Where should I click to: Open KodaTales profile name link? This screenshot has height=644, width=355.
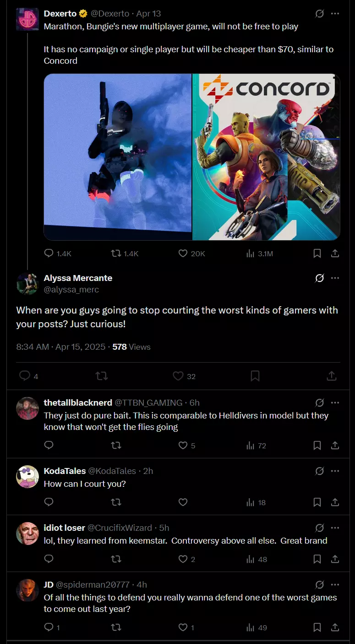65,471
